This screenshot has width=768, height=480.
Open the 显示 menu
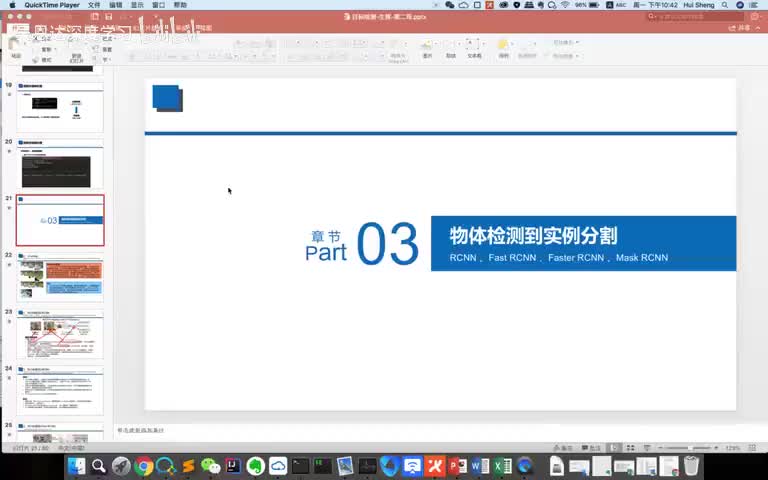tap(137, 5)
